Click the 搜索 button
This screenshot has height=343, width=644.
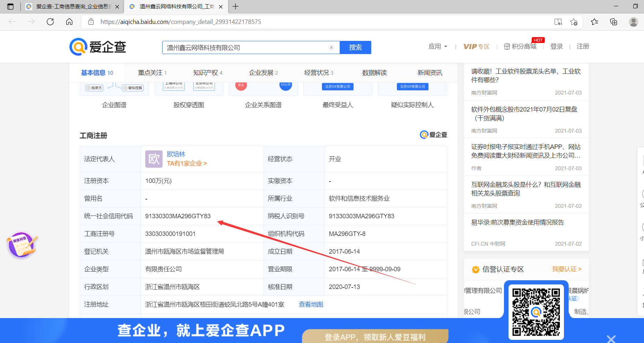pos(355,47)
